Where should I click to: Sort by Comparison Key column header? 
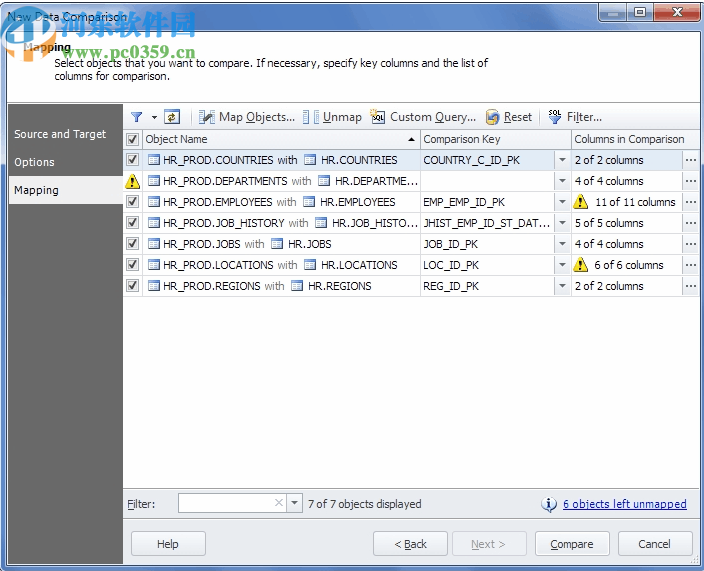tap(496, 139)
